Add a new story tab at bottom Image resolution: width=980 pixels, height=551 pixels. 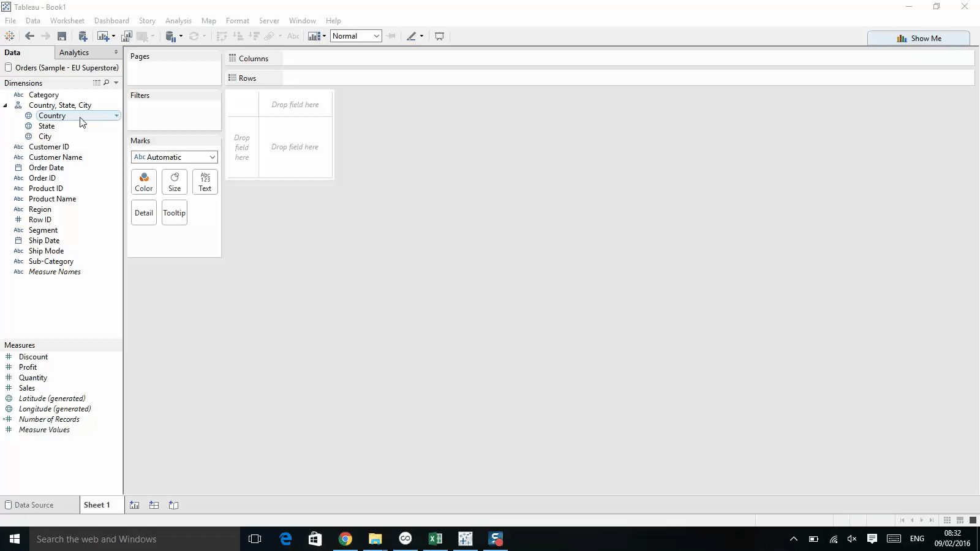coord(174,505)
